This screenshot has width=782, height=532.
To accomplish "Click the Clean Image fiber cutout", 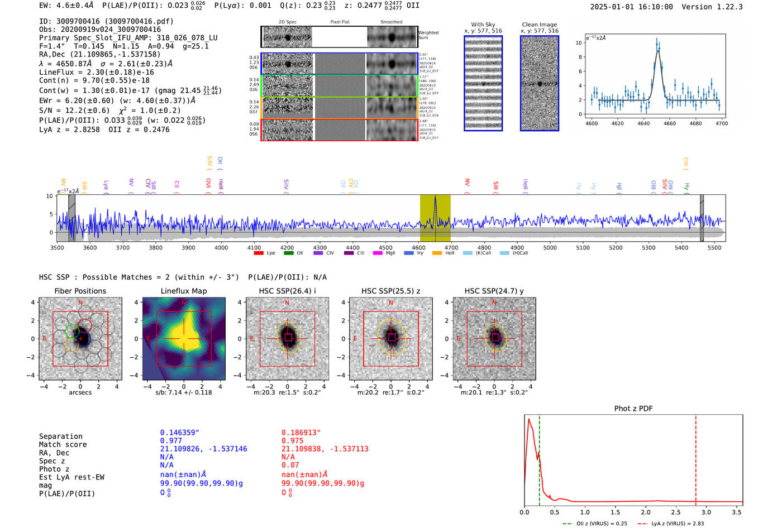I will coord(540,83).
